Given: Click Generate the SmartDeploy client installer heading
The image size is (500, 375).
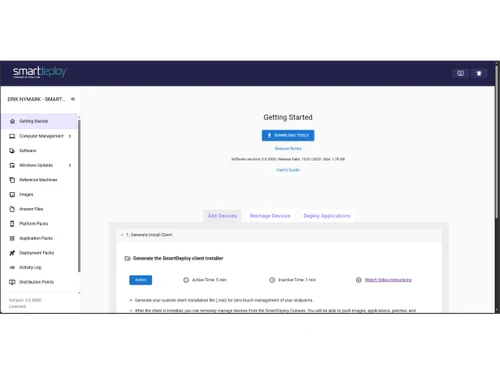Looking at the screenshot, I should point(178,258).
